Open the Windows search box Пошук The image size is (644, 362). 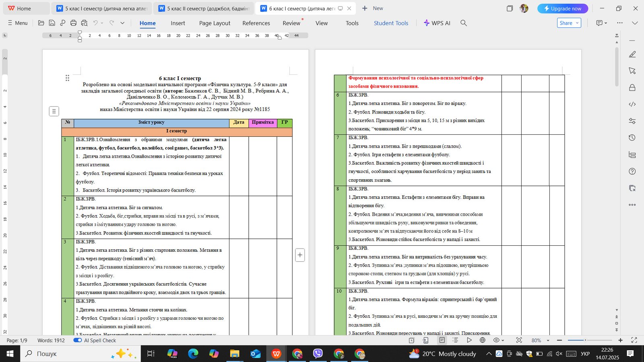pyautogui.click(x=81, y=354)
